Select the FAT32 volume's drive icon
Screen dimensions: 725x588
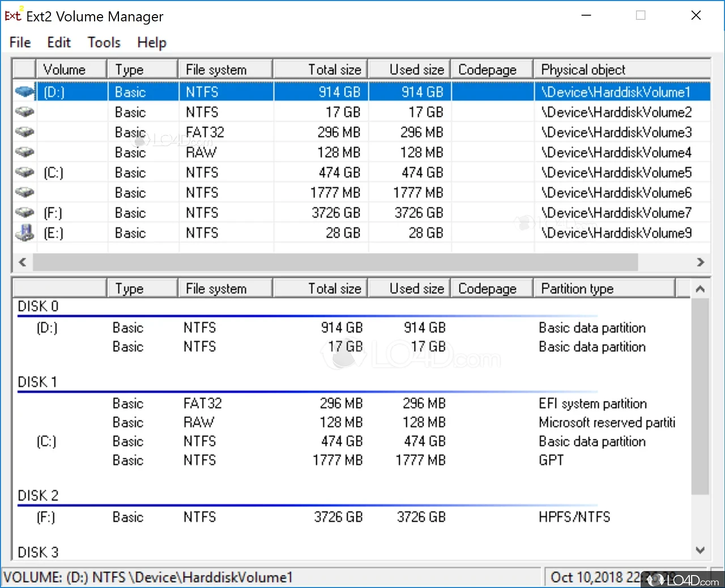(x=24, y=132)
